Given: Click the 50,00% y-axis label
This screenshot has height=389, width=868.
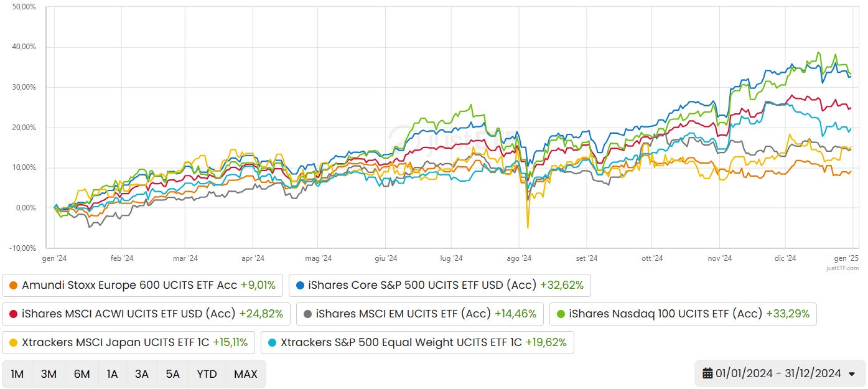Looking at the screenshot, I should pos(24,7).
